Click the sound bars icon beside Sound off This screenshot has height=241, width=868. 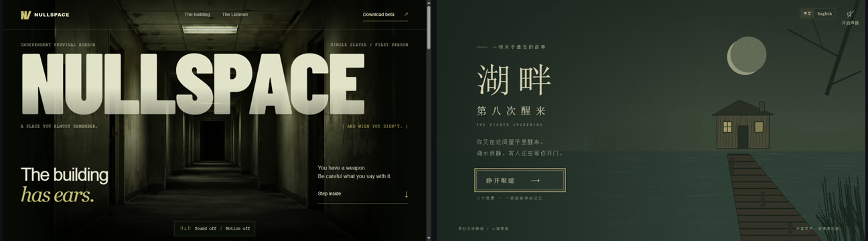pos(186,228)
